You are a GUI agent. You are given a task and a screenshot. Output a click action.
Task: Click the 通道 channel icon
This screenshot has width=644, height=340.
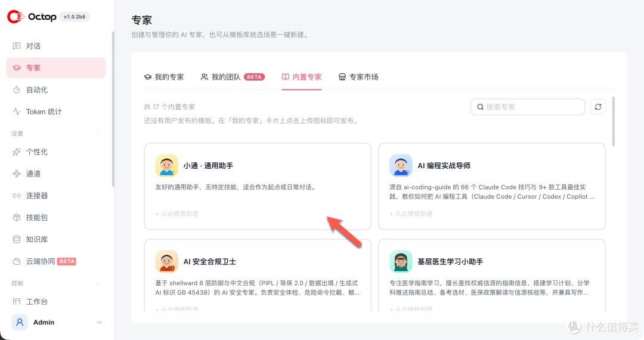click(x=17, y=174)
